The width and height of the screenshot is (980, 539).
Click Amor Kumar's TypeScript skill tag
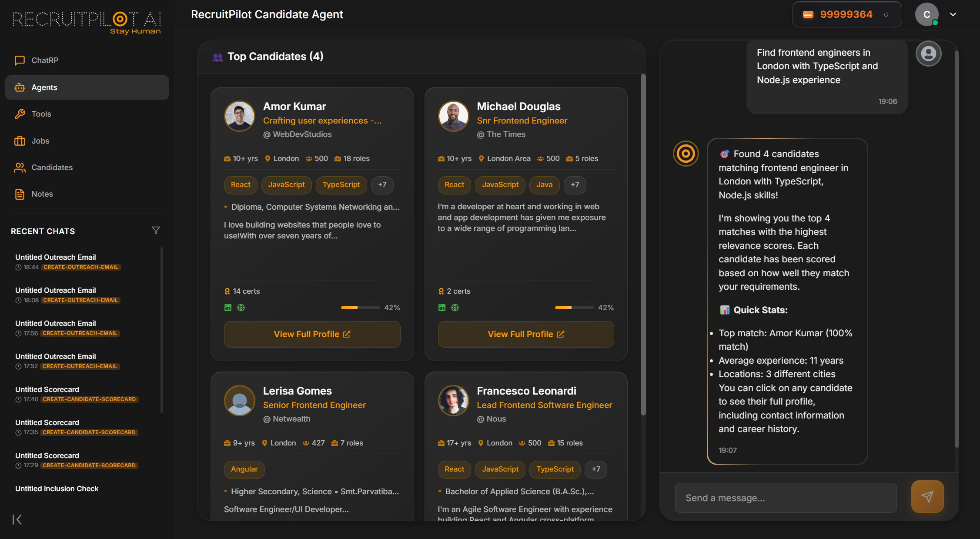341,185
